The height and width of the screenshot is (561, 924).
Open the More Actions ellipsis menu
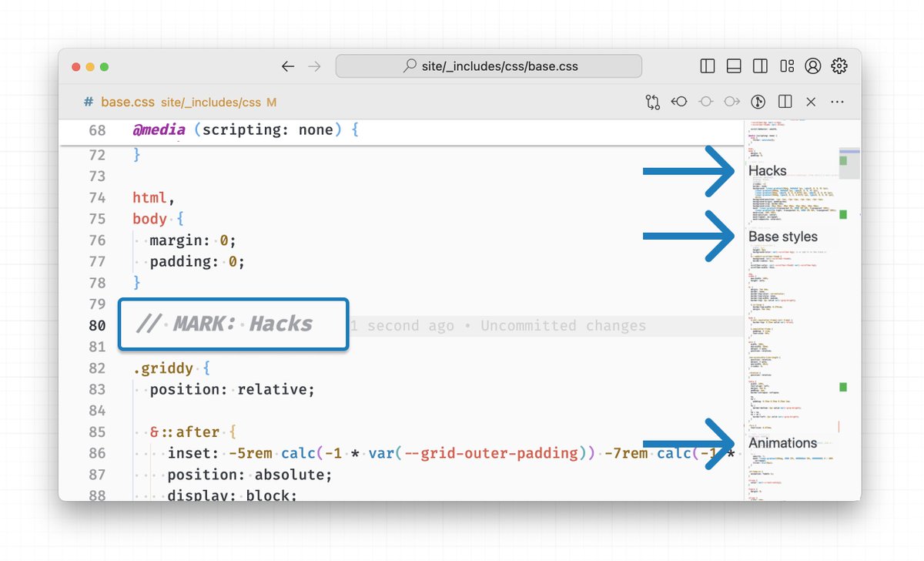(x=838, y=102)
